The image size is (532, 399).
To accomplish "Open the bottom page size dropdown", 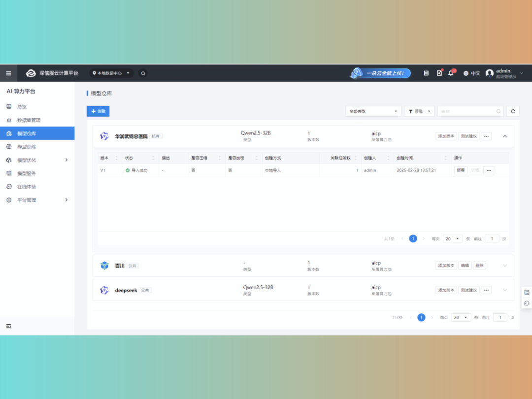I will (461, 318).
